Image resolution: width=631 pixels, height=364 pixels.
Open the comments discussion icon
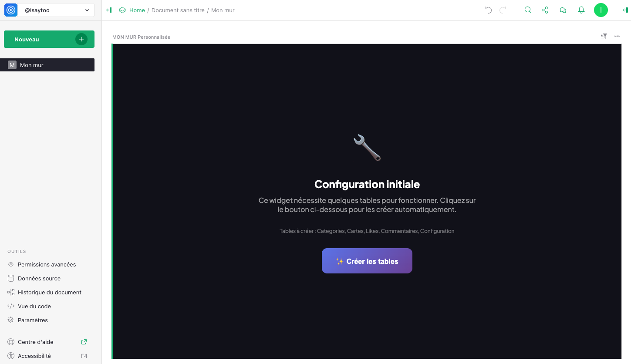563,10
